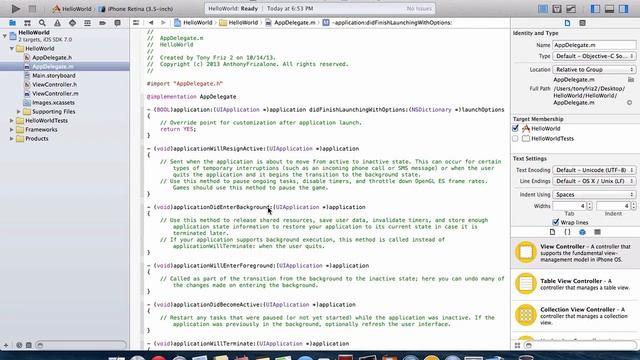Open the method list in the jump bar
Screen dimensions: 640x360
point(387,23)
